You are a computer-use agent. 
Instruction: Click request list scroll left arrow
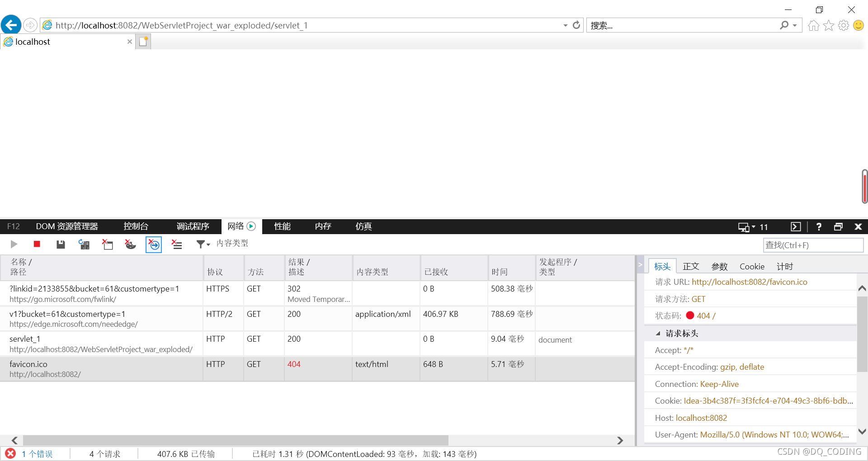[x=14, y=440]
